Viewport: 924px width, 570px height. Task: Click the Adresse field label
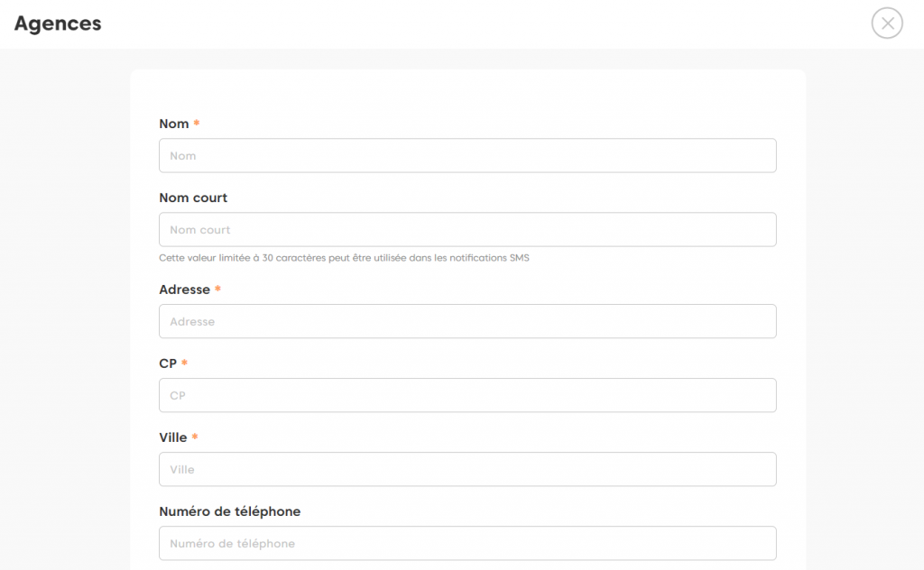(184, 290)
